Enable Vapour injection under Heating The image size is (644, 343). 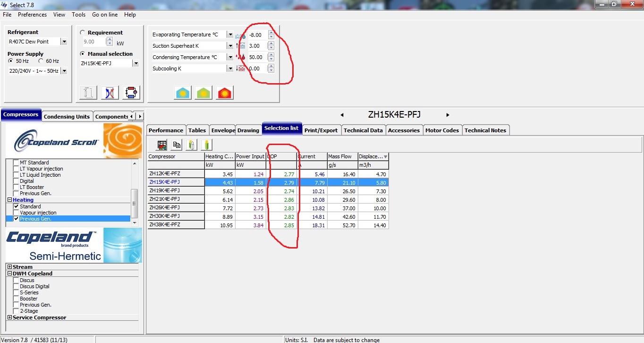(x=17, y=213)
